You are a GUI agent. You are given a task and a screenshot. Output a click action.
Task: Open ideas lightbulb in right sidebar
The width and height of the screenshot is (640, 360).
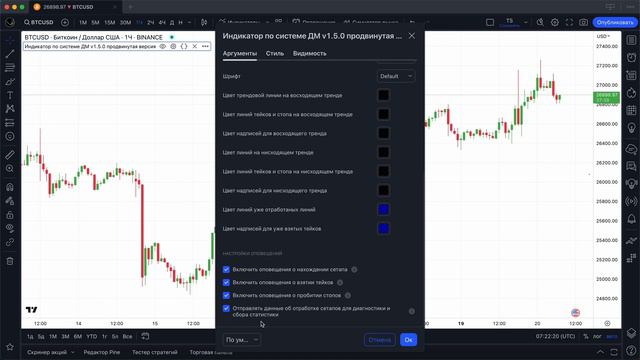(631, 128)
